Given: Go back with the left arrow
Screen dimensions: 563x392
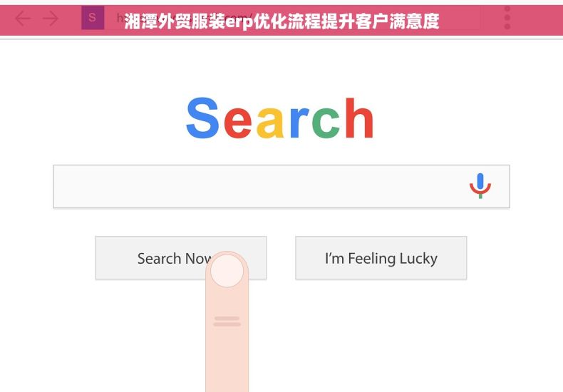Looking at the screenshot, I should click(x=23, y=19).
